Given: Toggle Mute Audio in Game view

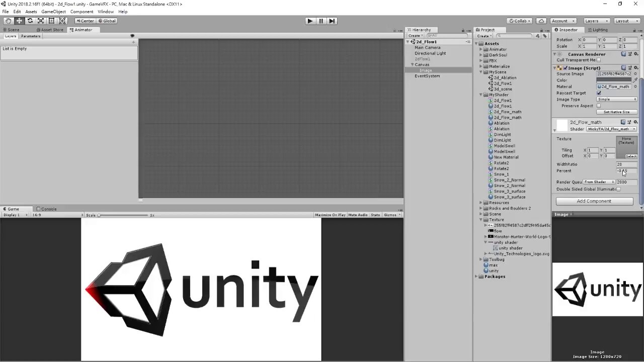Looking at the screenshot, I should point(358,215).
